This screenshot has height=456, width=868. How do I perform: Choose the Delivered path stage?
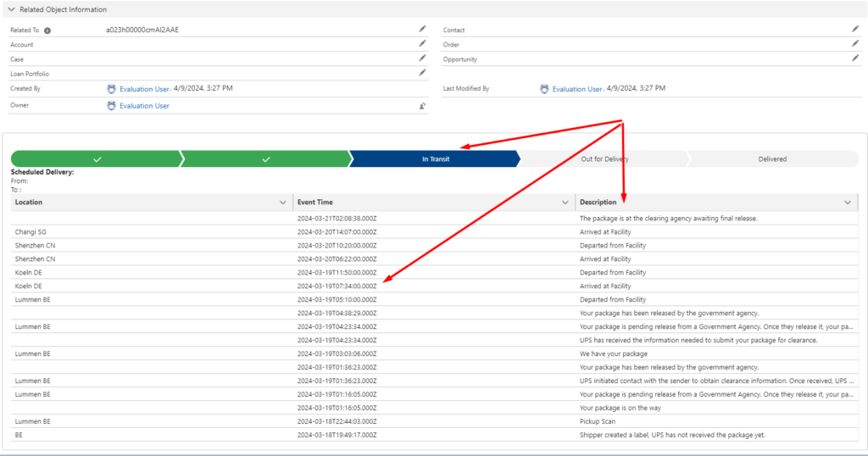click(x=771, y=159)
